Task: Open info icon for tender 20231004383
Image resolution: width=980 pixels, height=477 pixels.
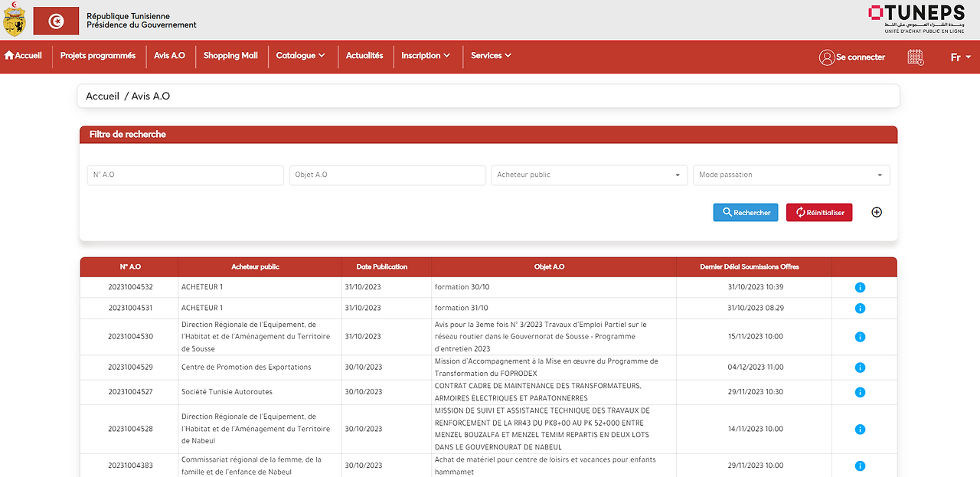Action: (x=860, y=466)
